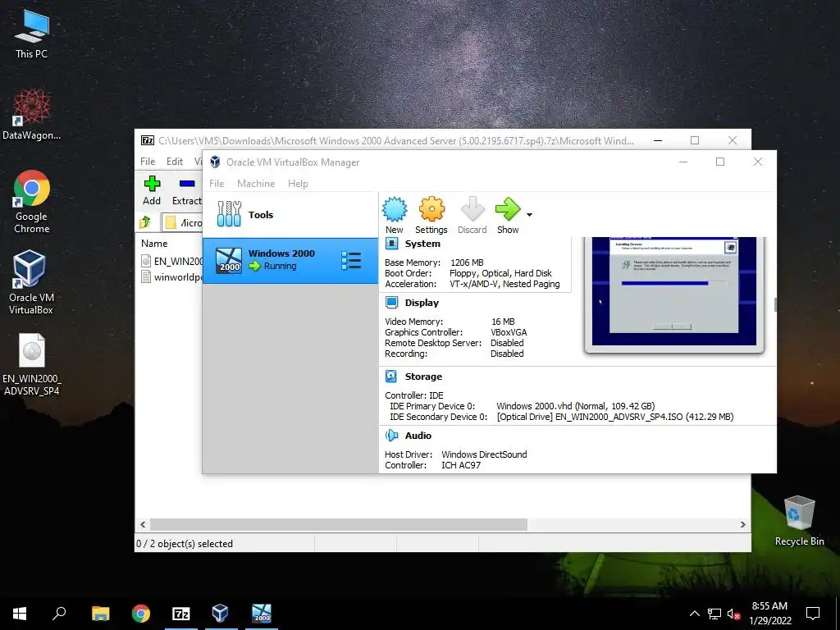Click 7-Zip horizontal scrollbar right arrow
This screenshot has width=840, height=630.
(742, 524)
